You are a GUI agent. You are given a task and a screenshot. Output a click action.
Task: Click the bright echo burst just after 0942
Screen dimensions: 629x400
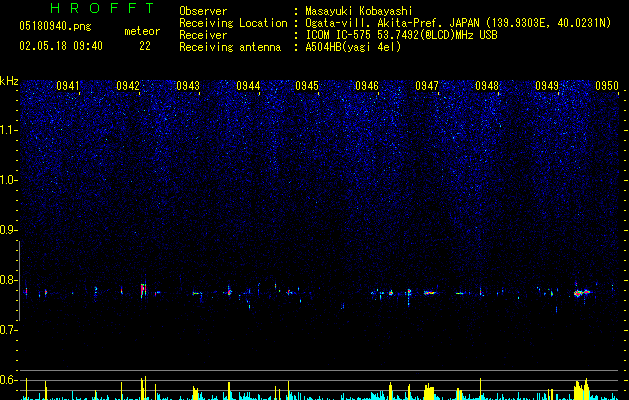point(143,290)
